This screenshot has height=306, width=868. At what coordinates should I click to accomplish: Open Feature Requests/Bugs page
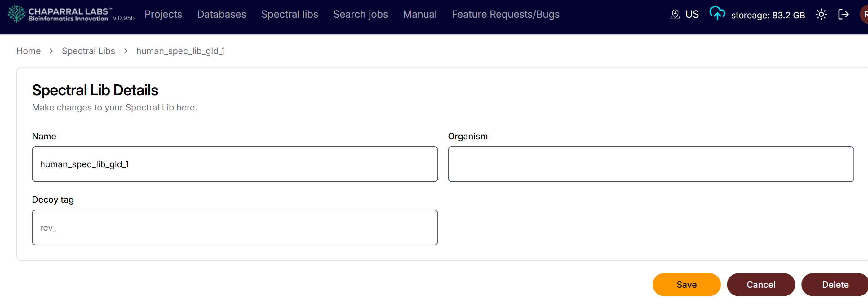click(505, 15)
